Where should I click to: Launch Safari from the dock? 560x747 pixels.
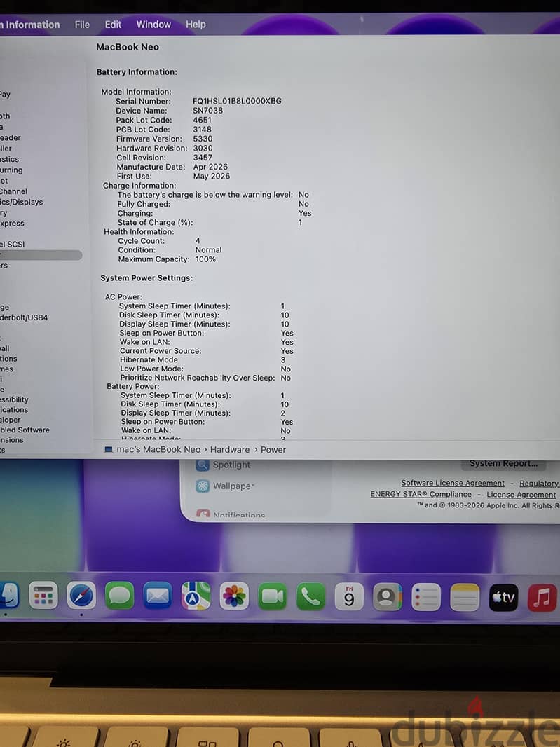click(81, 595)
